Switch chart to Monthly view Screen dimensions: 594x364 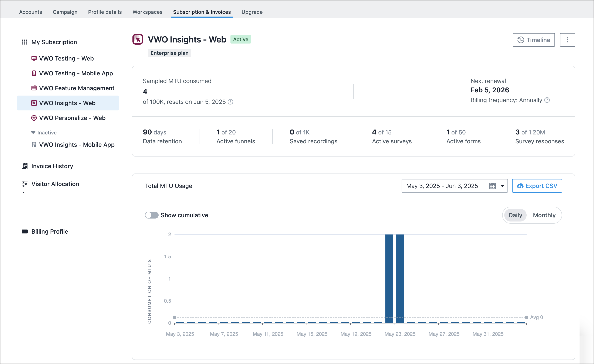pos(544,215)
